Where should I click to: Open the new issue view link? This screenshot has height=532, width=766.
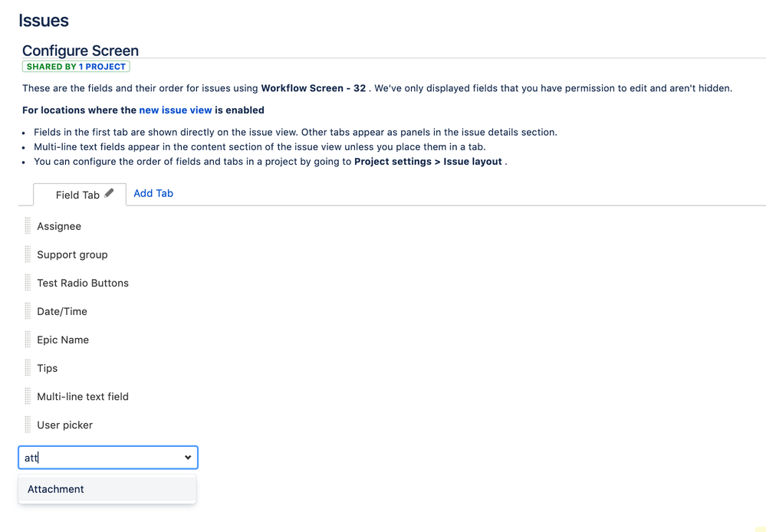click(175, 110)
